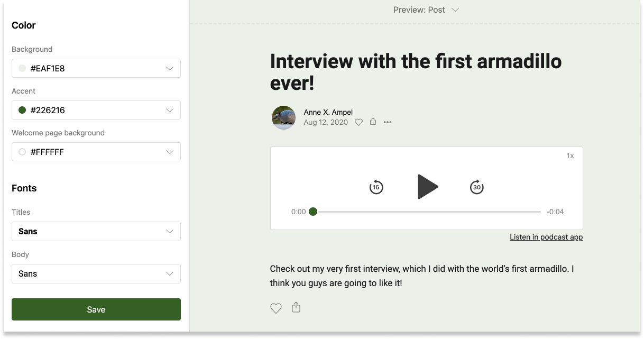Open the Accent color dropdown
The image size is (644, 339).
coord(96,110)
